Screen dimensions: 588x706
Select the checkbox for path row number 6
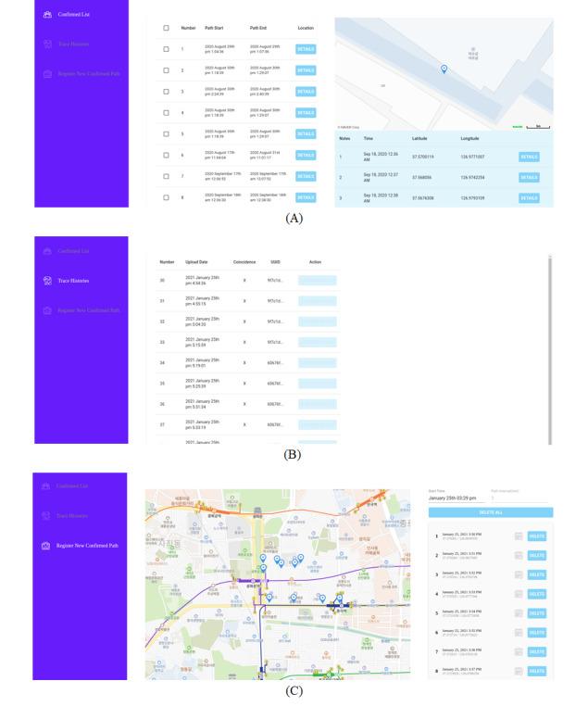[x=166, y=155]
